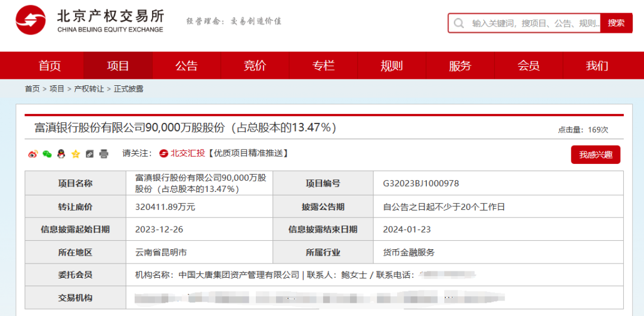Open the 竞价 navigation item
Image resolution: width=644 pixels, height=316 pixels.
[255, 66]
